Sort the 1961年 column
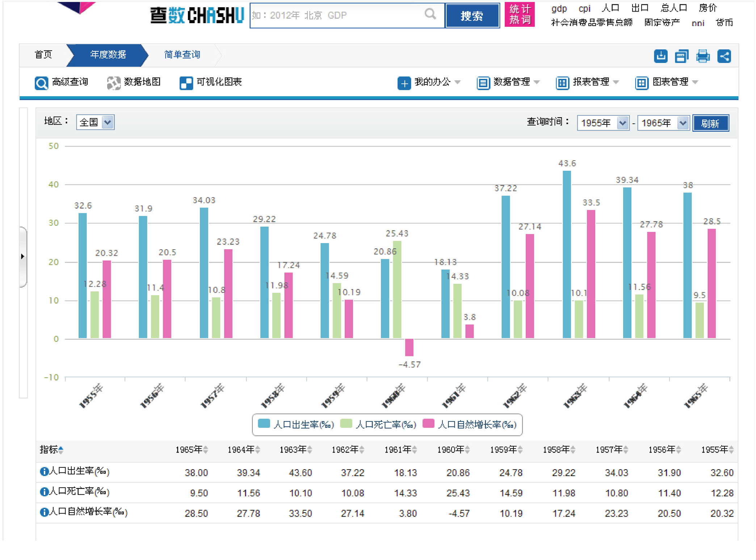 click(415, 450)
